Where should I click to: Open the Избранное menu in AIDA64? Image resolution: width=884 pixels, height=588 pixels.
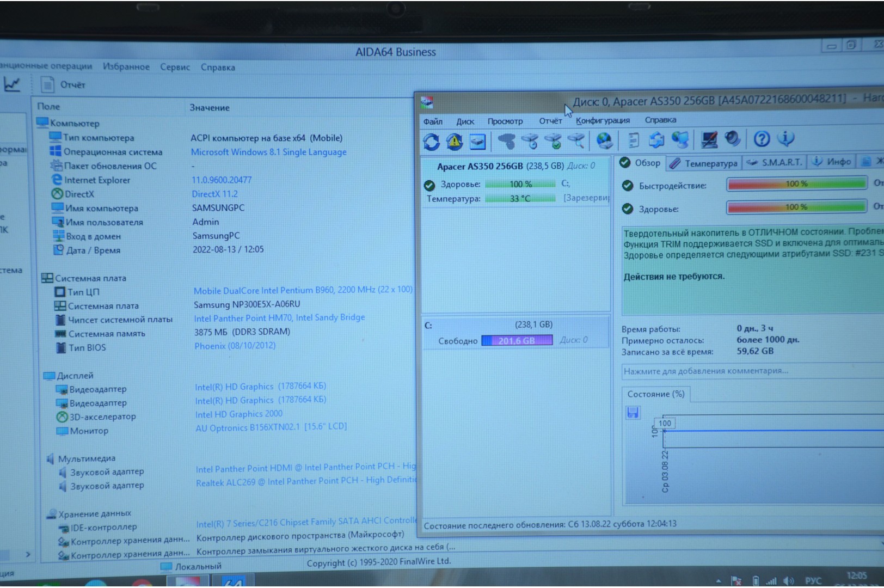coord(126,66)
